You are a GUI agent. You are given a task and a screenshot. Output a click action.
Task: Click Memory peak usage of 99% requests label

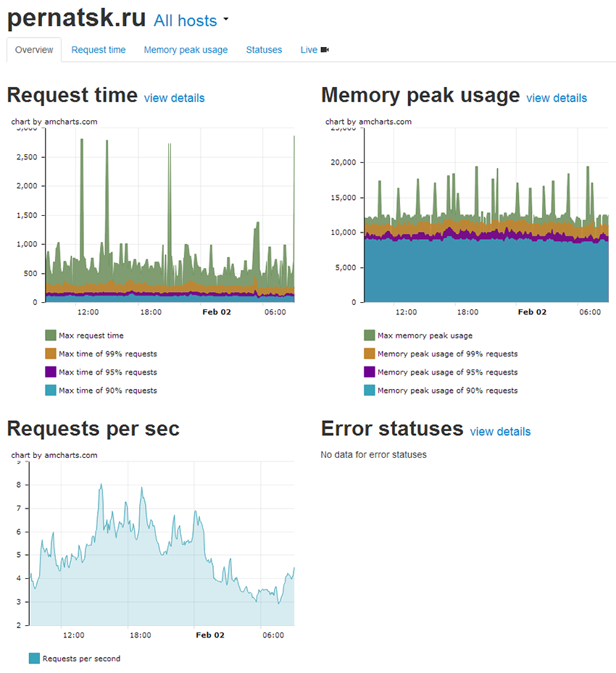click(448, 354)
